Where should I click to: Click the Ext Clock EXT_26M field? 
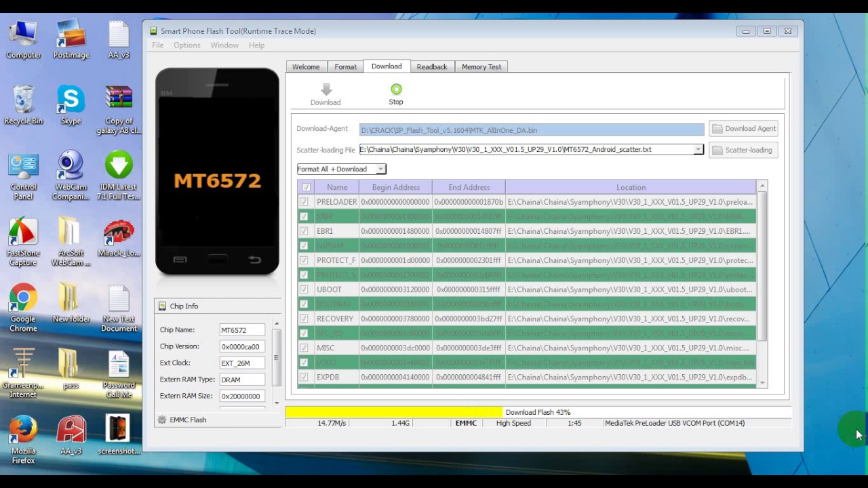click(242, 363)
